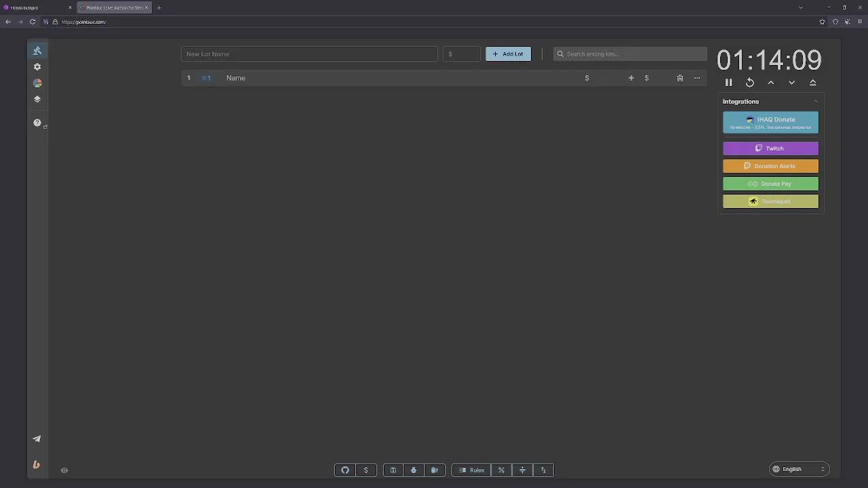Connect the Donate Pay integration
Image resolution: width=868 pixels, height=488 pixels.
(x=770, y=184)
